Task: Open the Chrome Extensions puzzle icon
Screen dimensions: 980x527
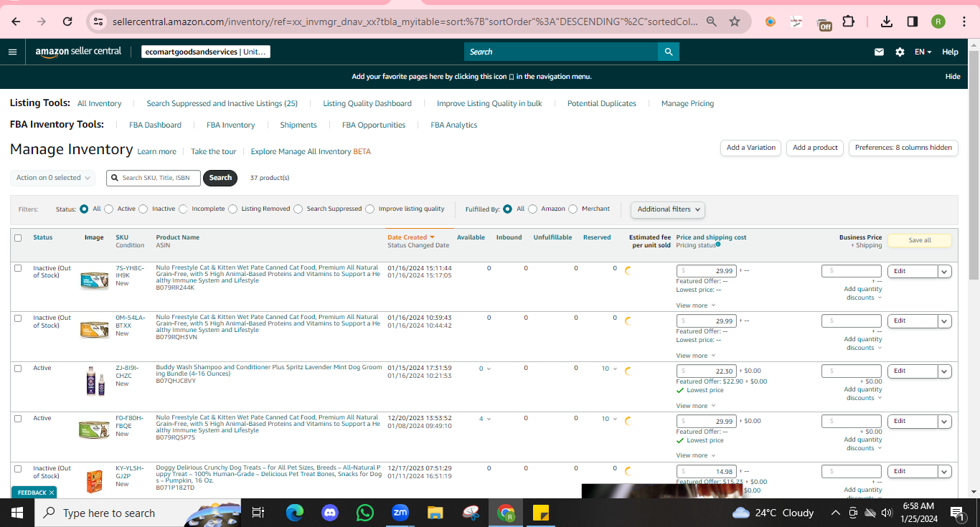Action: point(848,22)
